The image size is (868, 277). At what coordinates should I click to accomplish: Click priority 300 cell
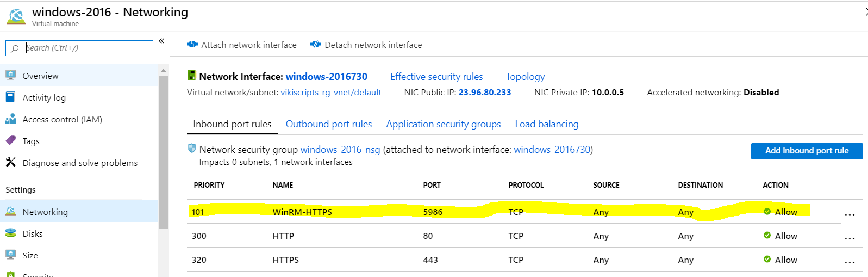(x=199, y=236)
